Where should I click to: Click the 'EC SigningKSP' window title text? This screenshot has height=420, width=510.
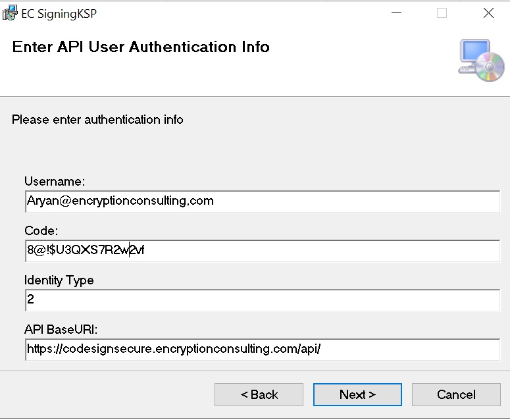[59, 14]
